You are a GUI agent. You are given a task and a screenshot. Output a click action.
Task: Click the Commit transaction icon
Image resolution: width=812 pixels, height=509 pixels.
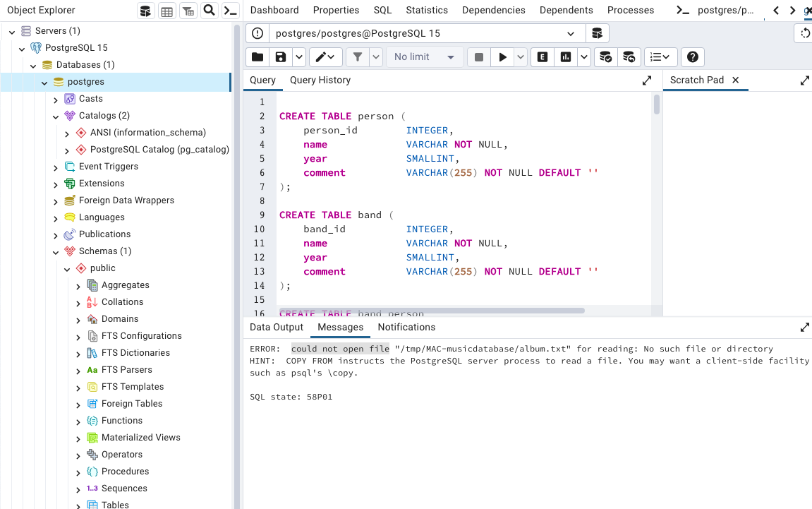(605, 57)
